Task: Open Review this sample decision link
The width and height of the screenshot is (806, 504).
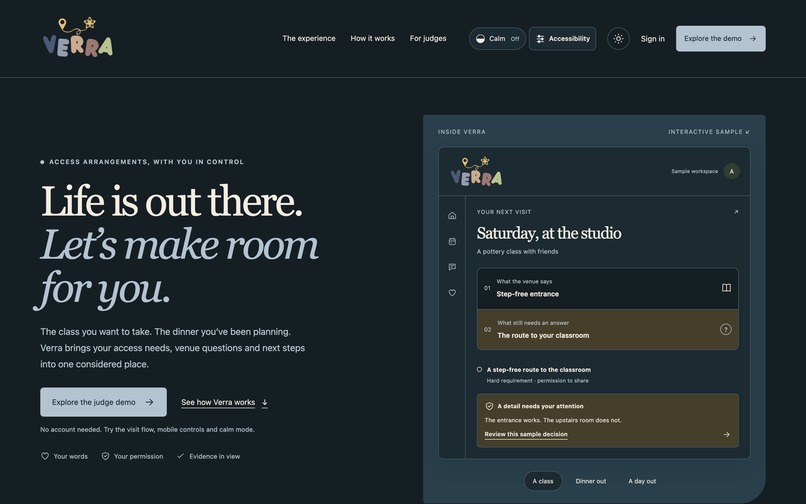Action: tap(526, 435)
